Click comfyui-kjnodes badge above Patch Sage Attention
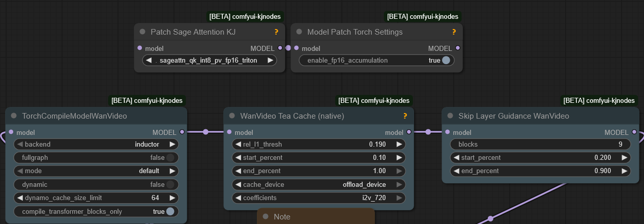 click(x=245, y=16)
